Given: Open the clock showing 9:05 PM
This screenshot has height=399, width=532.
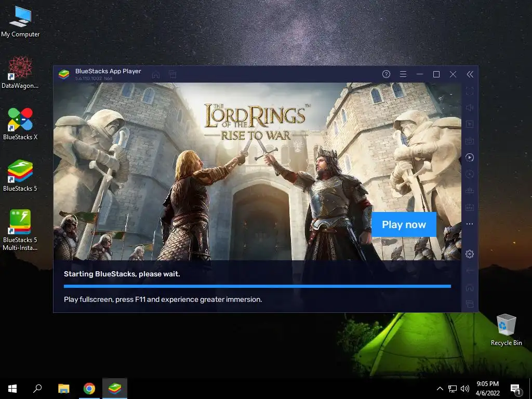Looking at the screenshot, I should tap(487, 389).
